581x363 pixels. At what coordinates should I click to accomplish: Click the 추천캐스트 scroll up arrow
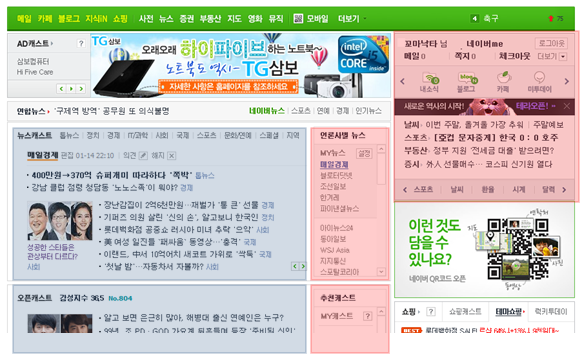[x=381, y=312]
